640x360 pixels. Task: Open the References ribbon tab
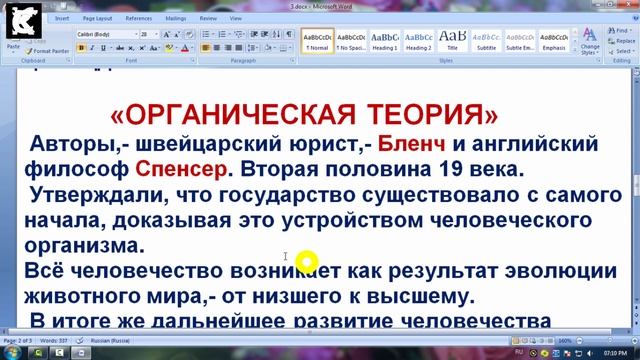[139, 18]
